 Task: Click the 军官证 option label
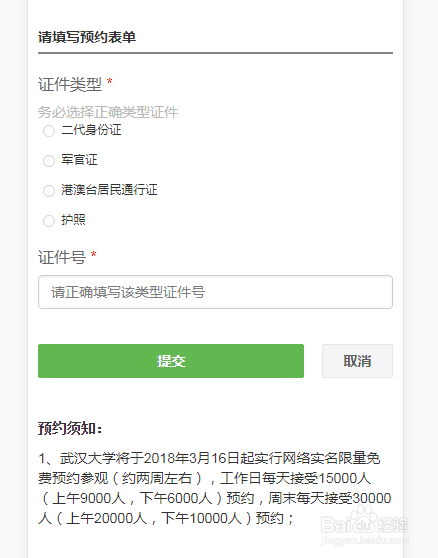[x=79, y=160]
